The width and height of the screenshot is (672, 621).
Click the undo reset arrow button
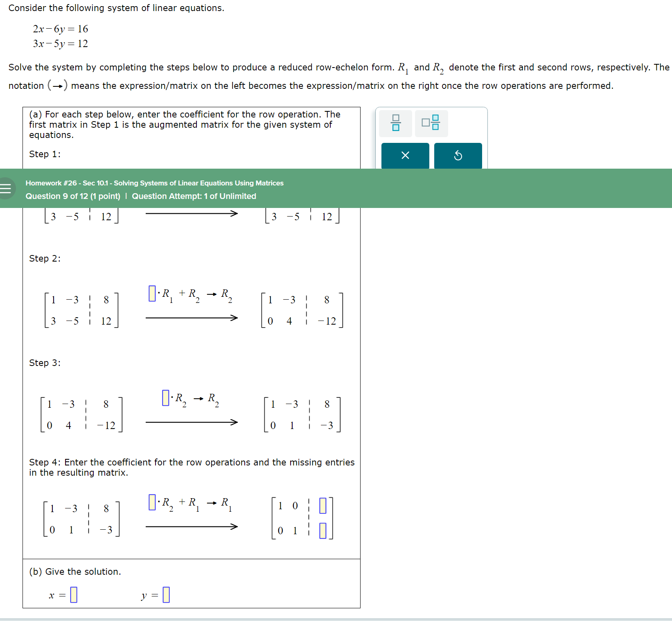[458, 156]
